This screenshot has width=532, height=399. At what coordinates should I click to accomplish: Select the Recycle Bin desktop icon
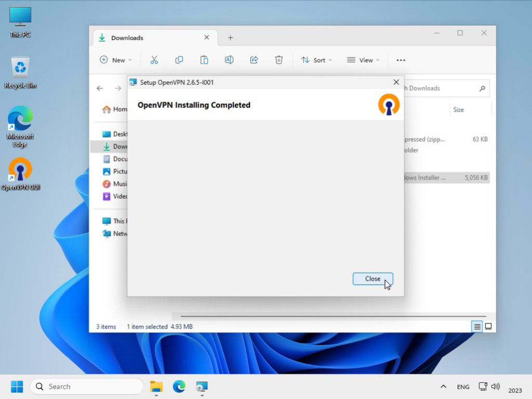pyautogui.click(x=20, y=73)
